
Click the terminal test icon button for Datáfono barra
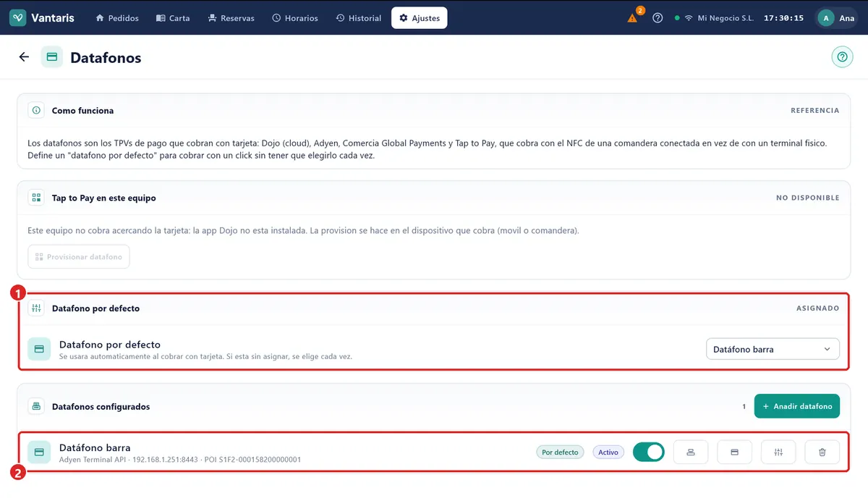tap(691, 452)
